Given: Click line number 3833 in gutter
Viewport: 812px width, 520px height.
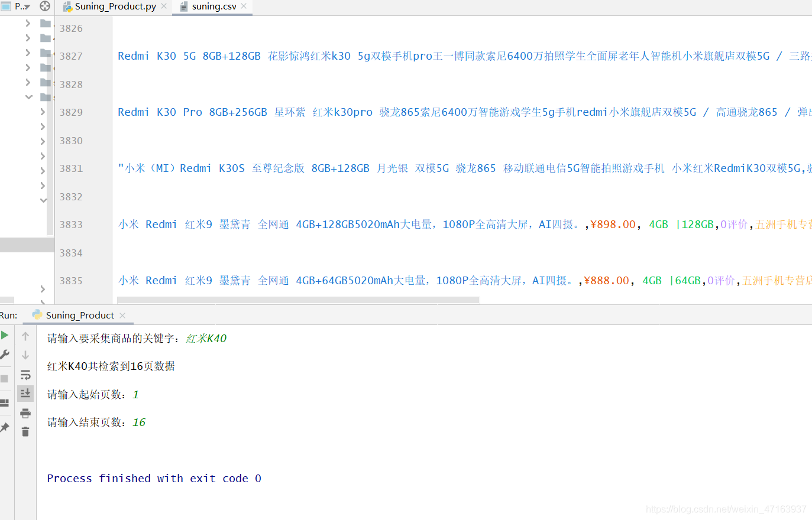Looking at the screenshot, I should [x=71, y=225].
